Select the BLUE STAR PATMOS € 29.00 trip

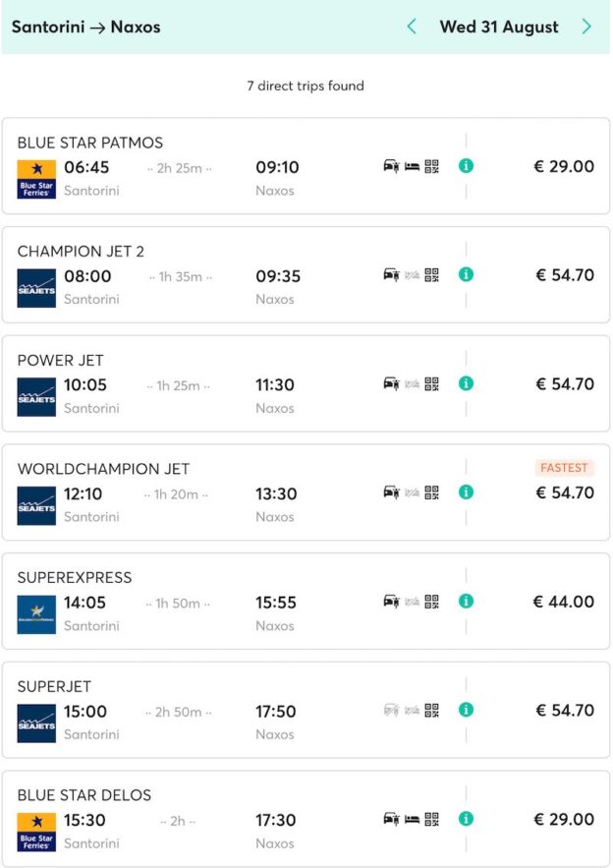(x=306, y=166)
